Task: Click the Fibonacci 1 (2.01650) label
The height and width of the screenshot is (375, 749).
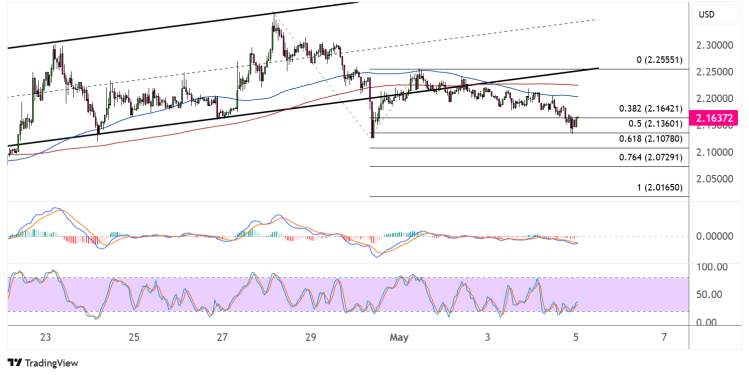Action: (x=660, y=188)
